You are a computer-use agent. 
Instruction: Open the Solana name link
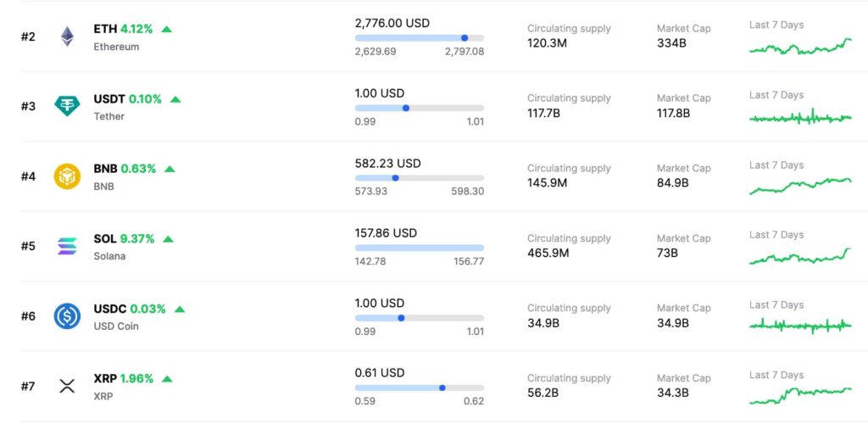pyautogui.click(x=109, y=256)
